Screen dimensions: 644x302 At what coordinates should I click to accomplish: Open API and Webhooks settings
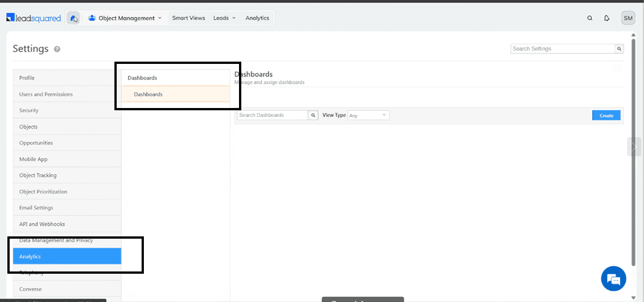click(x=67, y=224)
